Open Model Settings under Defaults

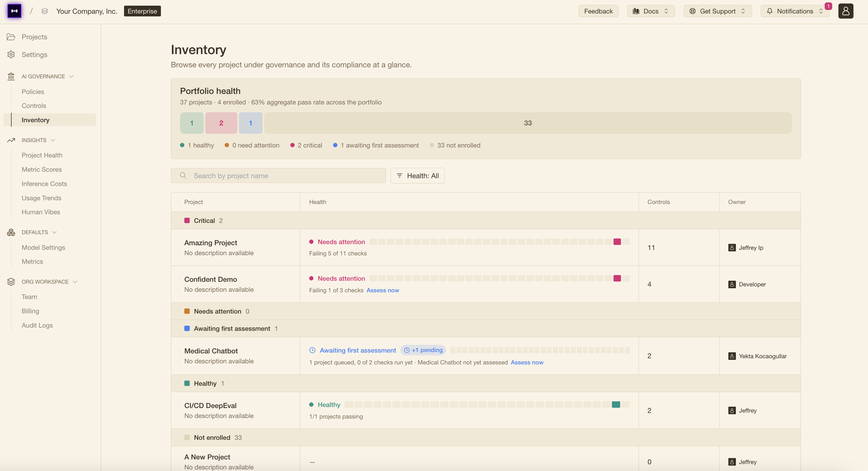click(44, 247)
